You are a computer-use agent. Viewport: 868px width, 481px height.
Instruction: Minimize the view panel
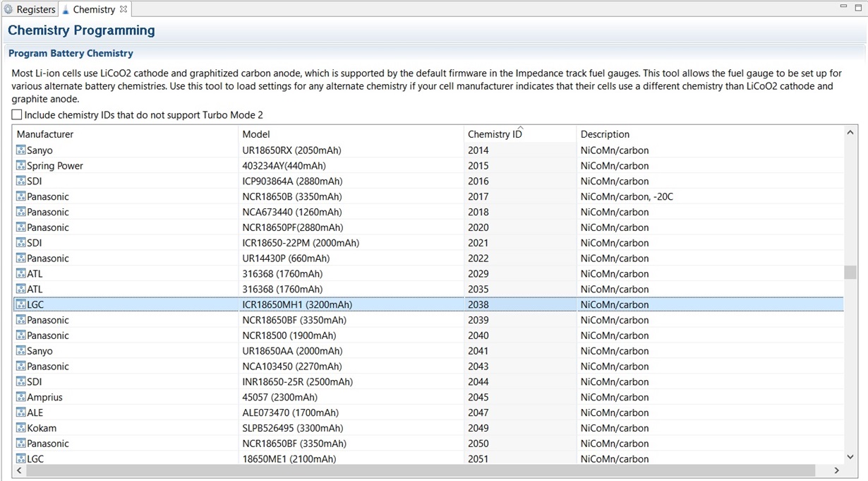click(x=843, y=7)
